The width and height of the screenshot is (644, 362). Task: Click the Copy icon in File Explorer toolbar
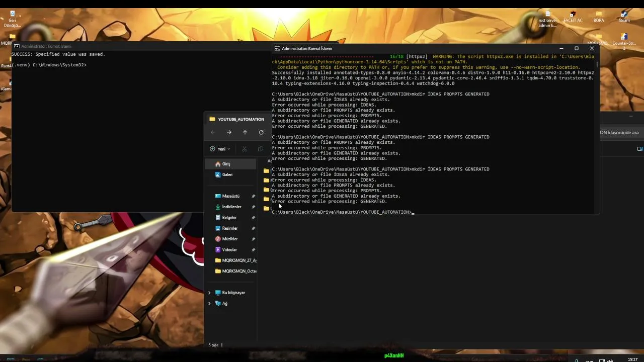[260, 149]
